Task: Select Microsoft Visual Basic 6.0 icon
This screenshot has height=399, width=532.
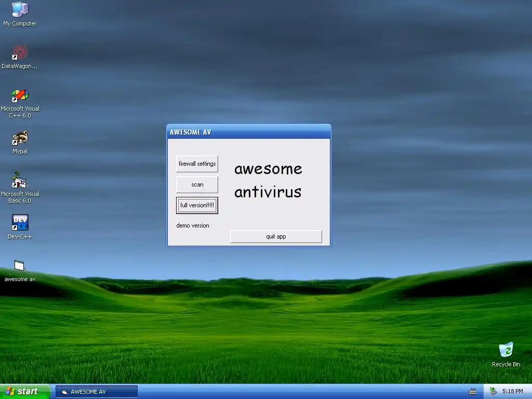Action: (20, 188)
